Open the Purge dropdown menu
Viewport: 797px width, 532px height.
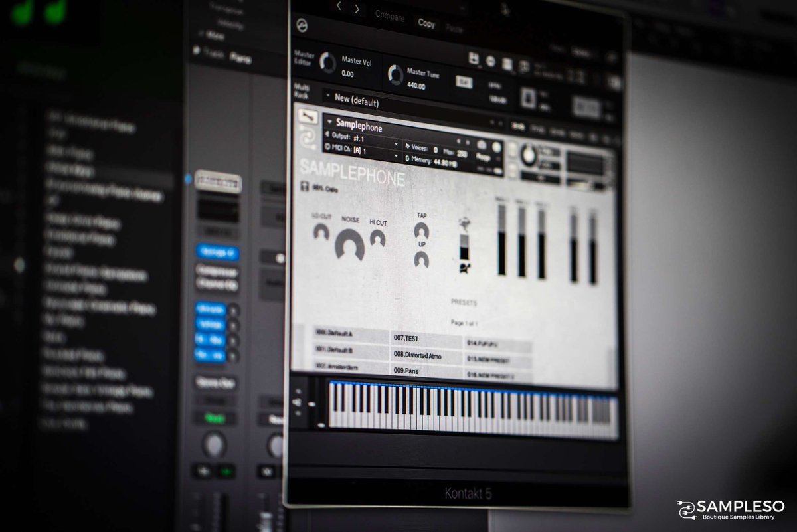pyautogui.click(x=484, y=159)
